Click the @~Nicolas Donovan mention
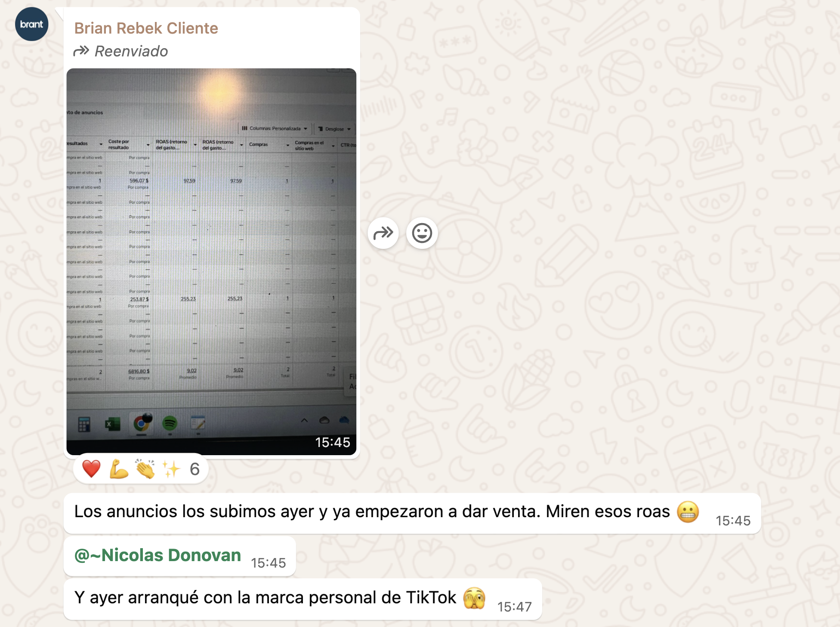Screen dimensions: 840x627 [157, 556]
